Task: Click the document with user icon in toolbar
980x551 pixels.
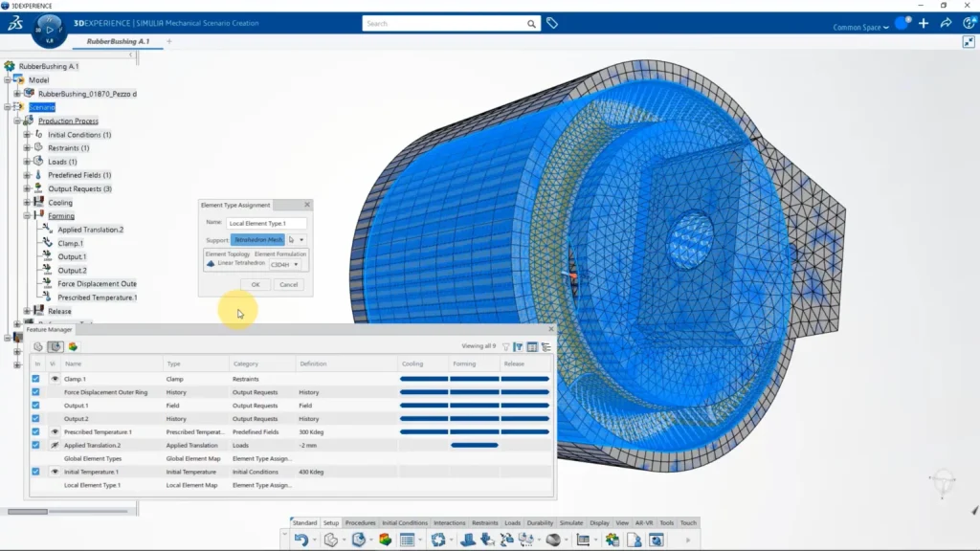Action: (635, 540)
